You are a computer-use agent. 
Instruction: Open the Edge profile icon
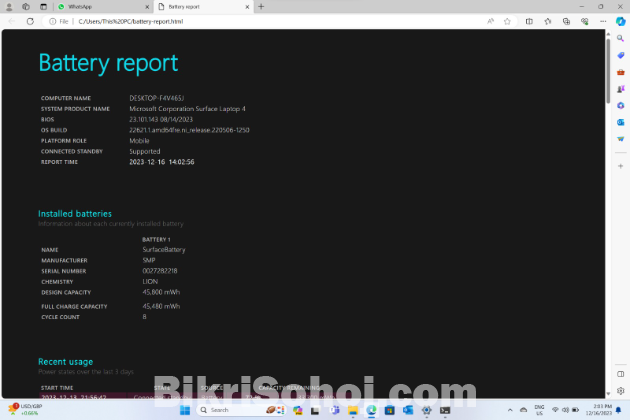pos(9,7)
